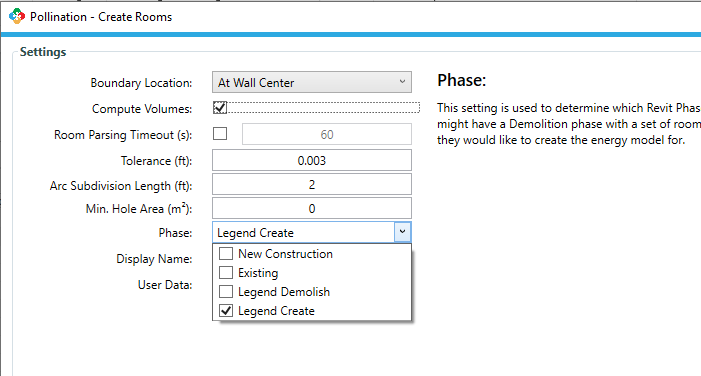Click the Boundary Location dropdown chevron

[402, 82]
